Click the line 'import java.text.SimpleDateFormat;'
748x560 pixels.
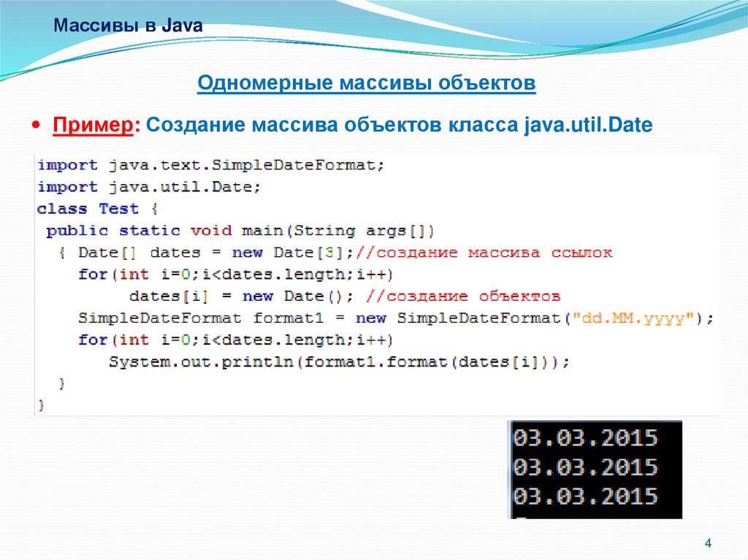point(211,165)
